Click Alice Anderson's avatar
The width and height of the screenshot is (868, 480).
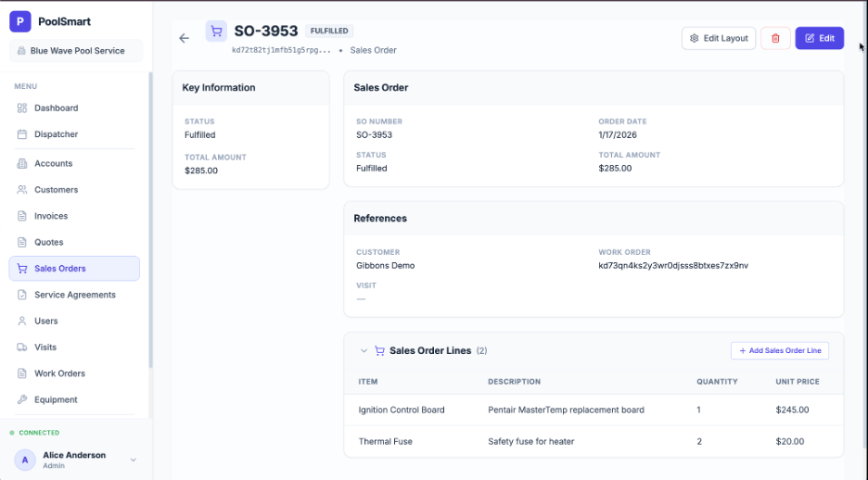(25, 460)
